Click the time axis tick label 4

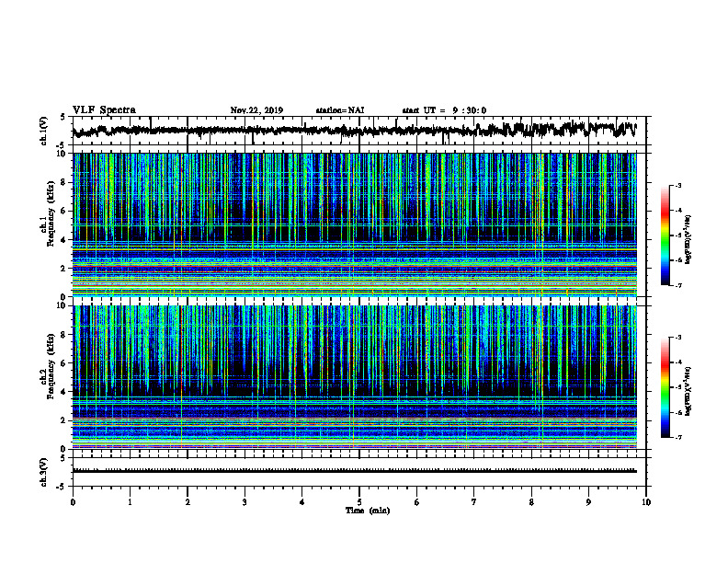click(302, 502)
